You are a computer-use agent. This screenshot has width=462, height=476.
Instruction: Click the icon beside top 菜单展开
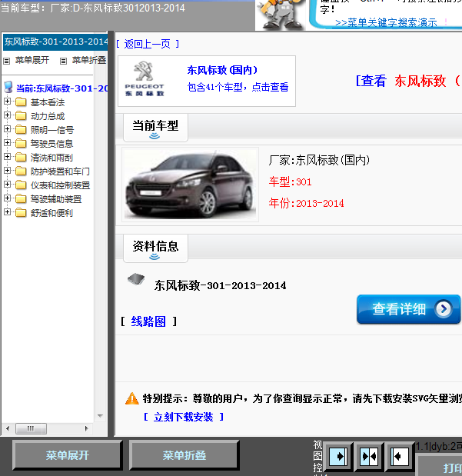pos(7,61)
